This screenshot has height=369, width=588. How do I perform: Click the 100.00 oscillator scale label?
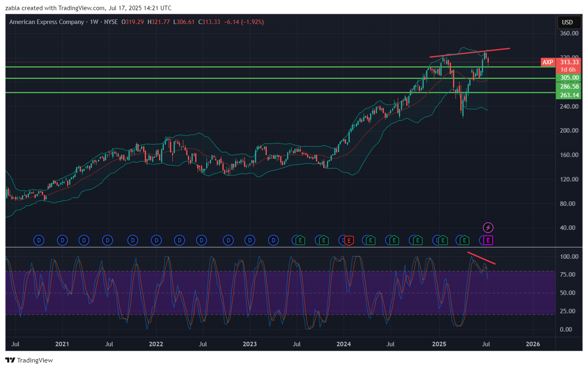point(569,257)
